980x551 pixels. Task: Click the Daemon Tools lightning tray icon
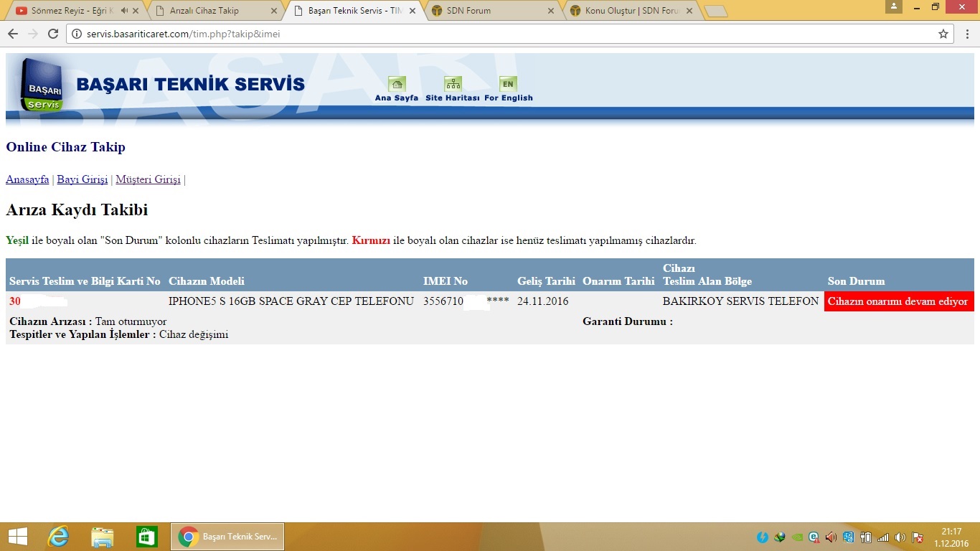[x=763, y=537]
